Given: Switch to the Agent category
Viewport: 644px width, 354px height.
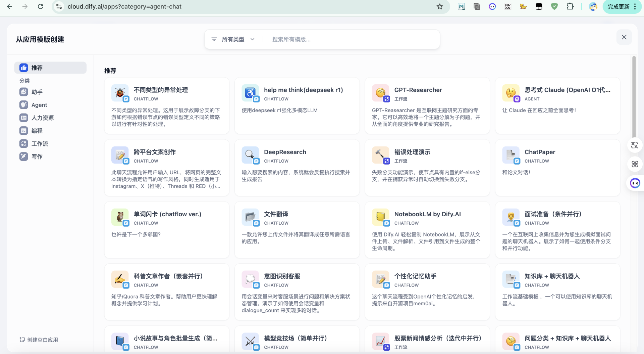Looking at the screenshot, I should (39, 105).
